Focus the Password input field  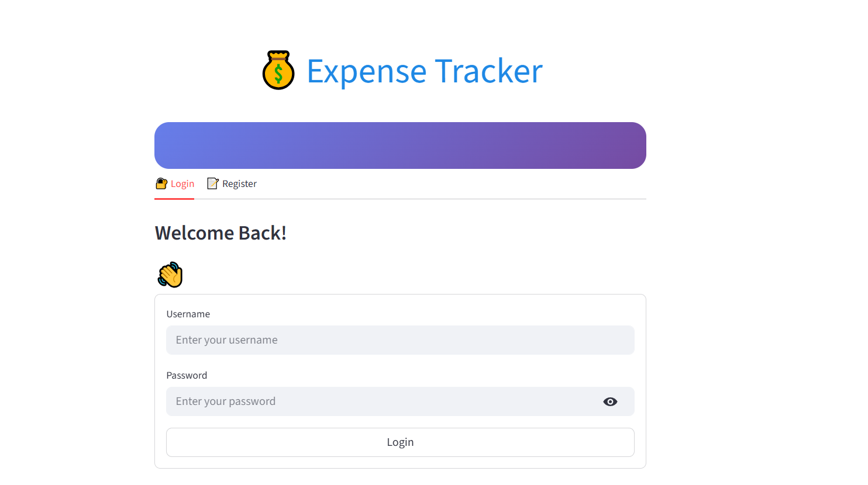pos(380,401)
